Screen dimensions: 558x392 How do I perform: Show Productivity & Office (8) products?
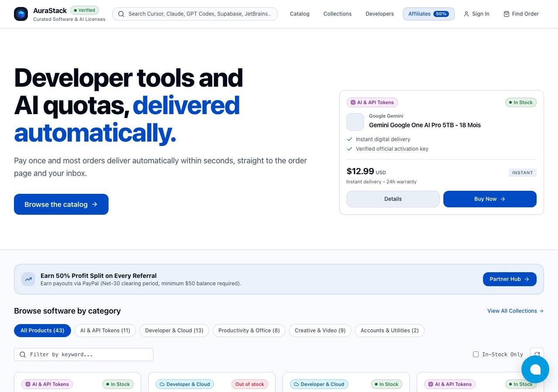249,331
